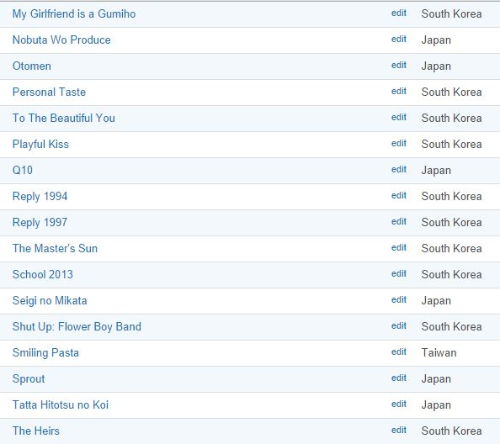Edit the Reply 1994 entry
The image size is (500, 444).
399,196
